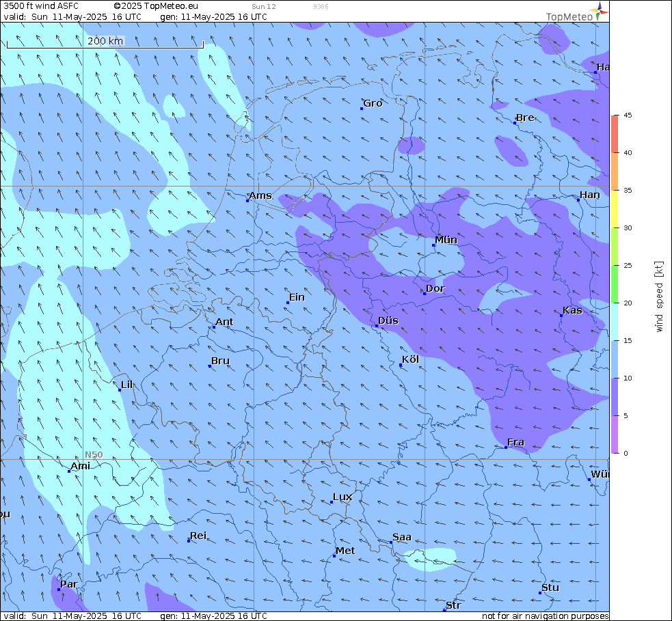Click the "5" tick on wind legend
This screenshot has width=672, height=621.
tap(626, 416)
